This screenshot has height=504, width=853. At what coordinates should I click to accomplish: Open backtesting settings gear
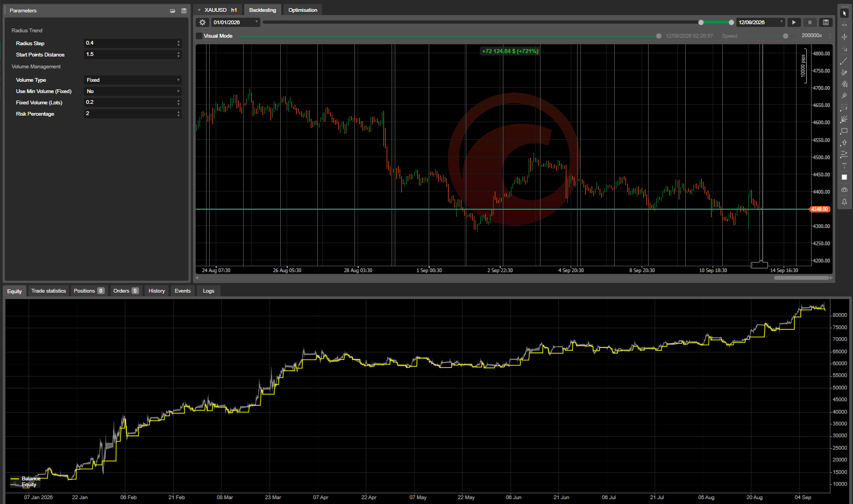[x=203, y=23]
